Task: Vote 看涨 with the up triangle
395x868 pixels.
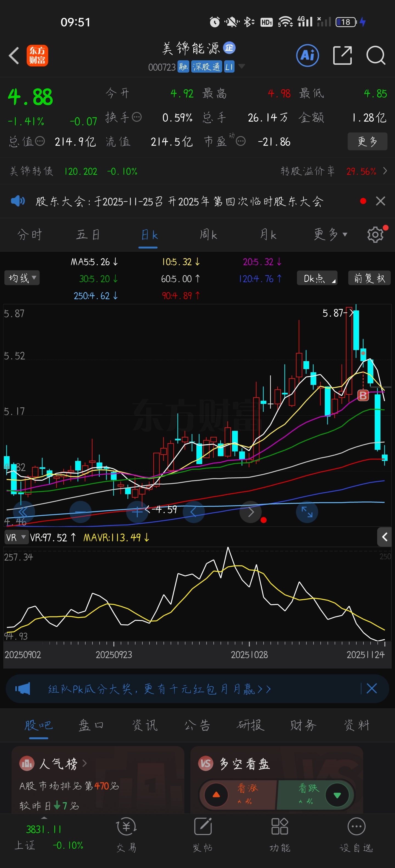Action: point(216,795)
